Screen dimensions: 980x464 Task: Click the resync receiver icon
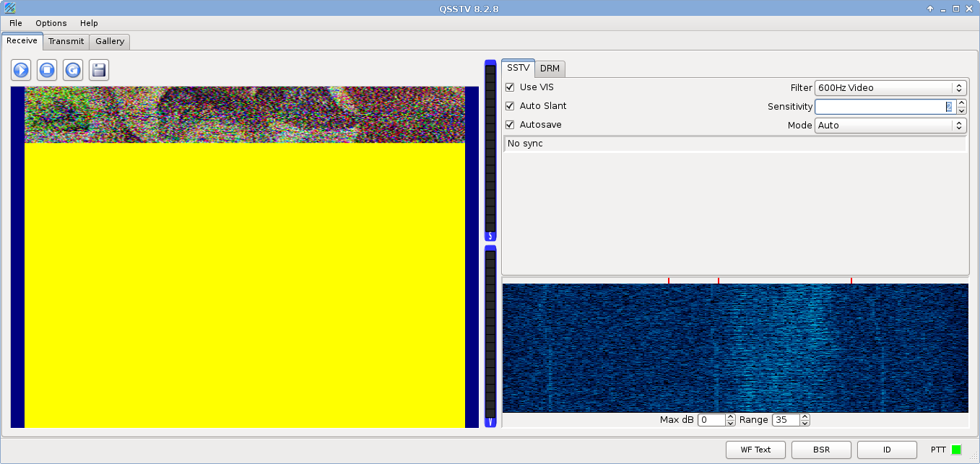[73, 70]
